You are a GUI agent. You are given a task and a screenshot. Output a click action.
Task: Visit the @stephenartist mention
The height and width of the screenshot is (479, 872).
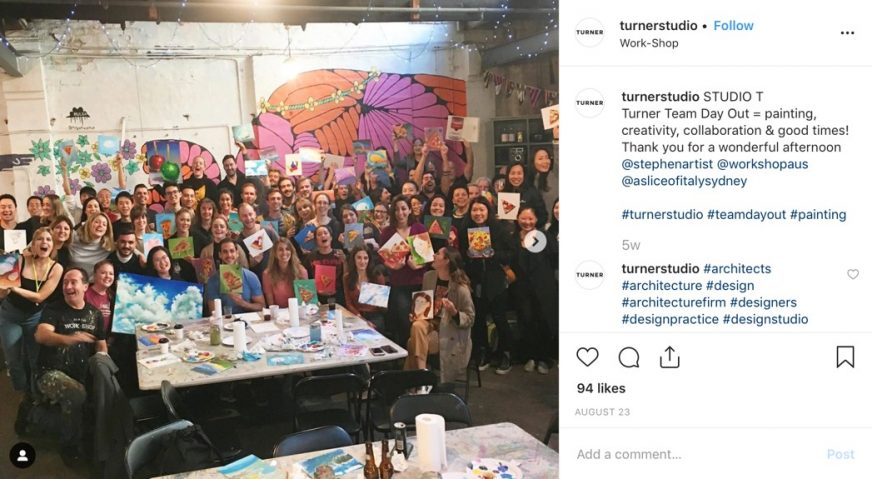coord(667,164)
